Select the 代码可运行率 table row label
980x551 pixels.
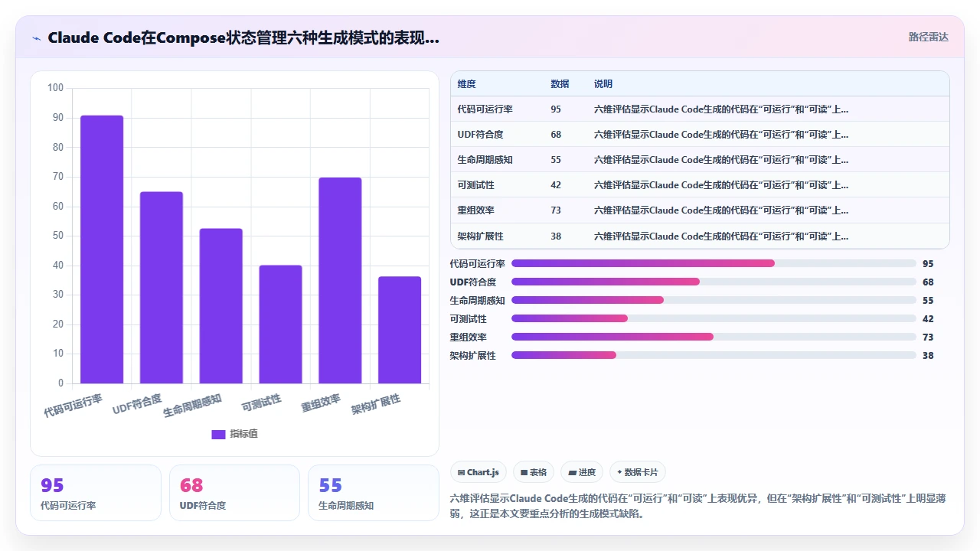coord(485,109)
